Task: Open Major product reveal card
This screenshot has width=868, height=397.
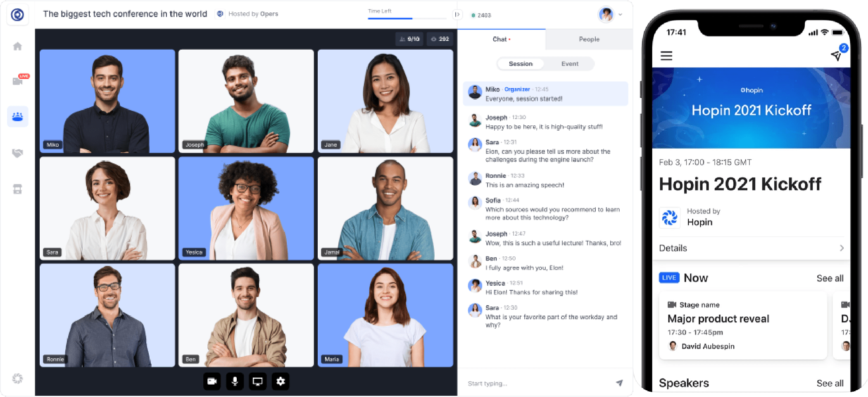Action: (x=743, y=325)
